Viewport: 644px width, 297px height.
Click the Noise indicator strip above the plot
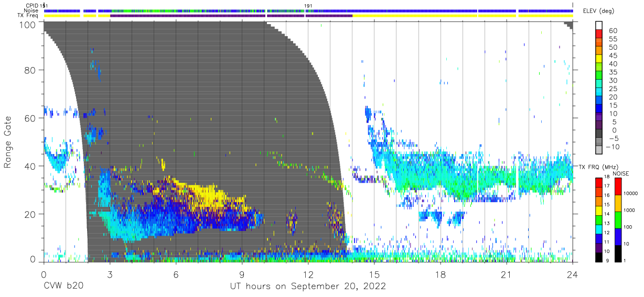308,10
